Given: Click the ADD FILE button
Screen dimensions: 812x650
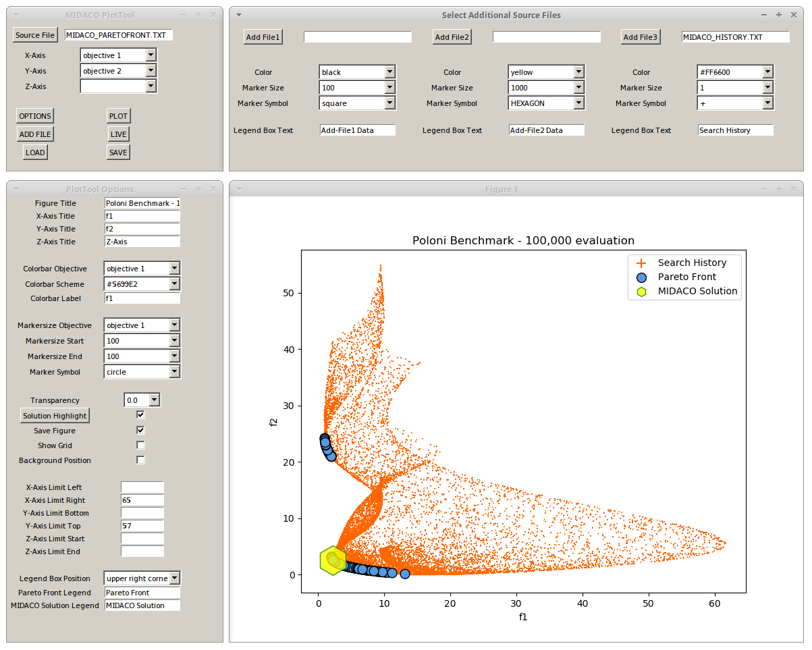Looking at the screenshot, I should [x=35, y=134].
